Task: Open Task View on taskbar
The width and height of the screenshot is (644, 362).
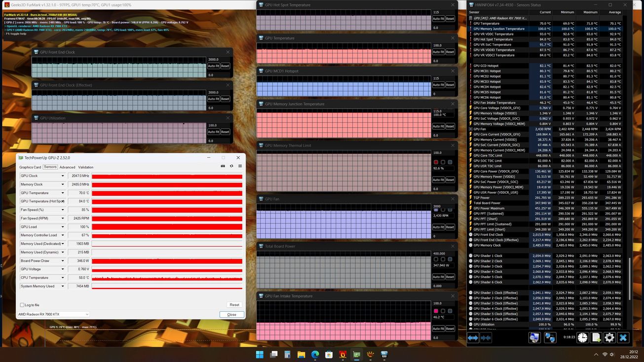Action: click(273, 355)
